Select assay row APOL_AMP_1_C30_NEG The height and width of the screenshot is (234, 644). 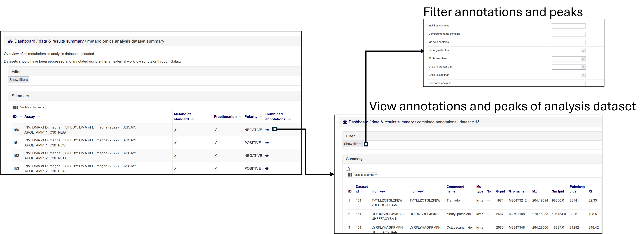[80, 130]
